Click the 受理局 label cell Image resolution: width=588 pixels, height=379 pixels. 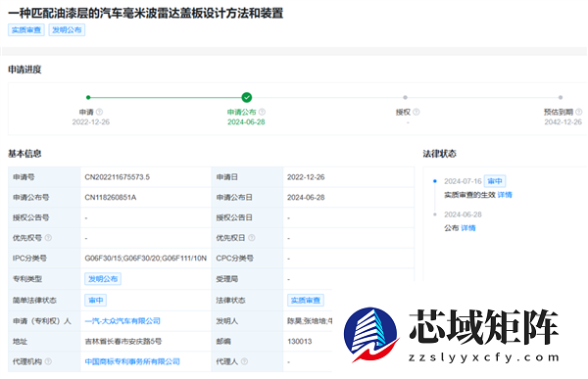point(248,279)
